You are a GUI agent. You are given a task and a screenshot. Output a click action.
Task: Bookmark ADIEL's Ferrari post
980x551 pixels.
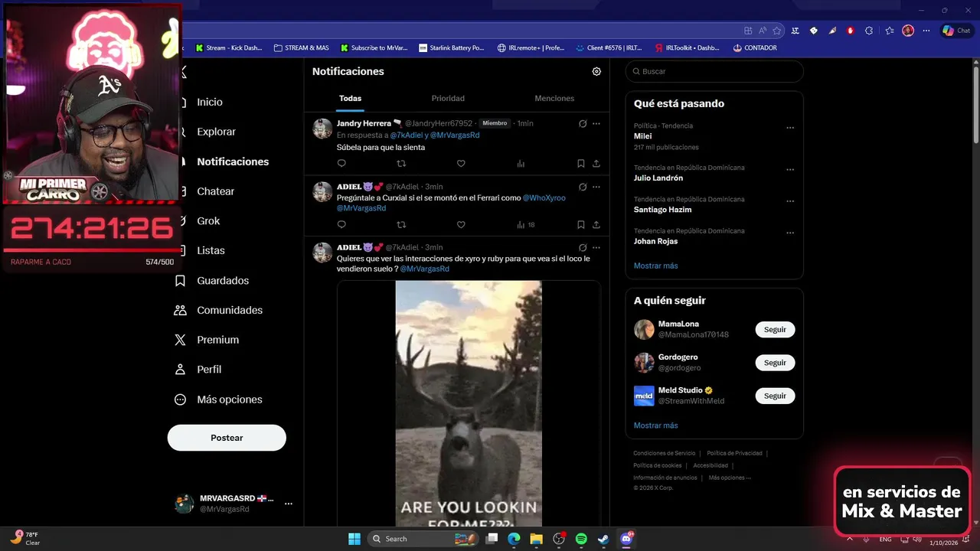coord(581,224)
